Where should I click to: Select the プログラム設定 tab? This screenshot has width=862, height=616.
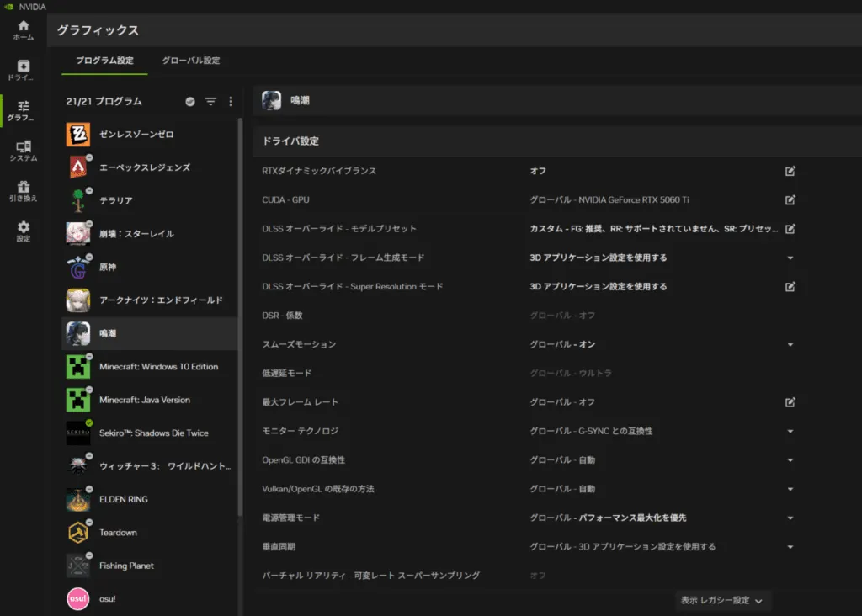[x=104, y=61]
